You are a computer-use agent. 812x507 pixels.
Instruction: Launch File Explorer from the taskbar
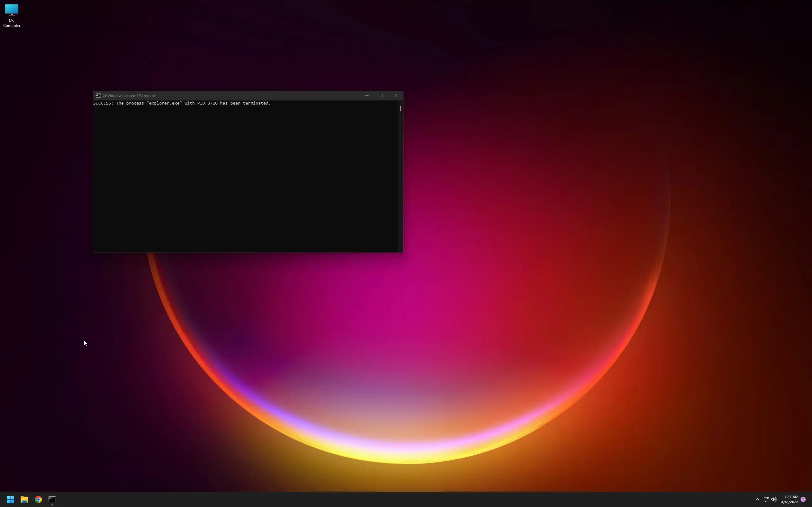click(24, 499)
